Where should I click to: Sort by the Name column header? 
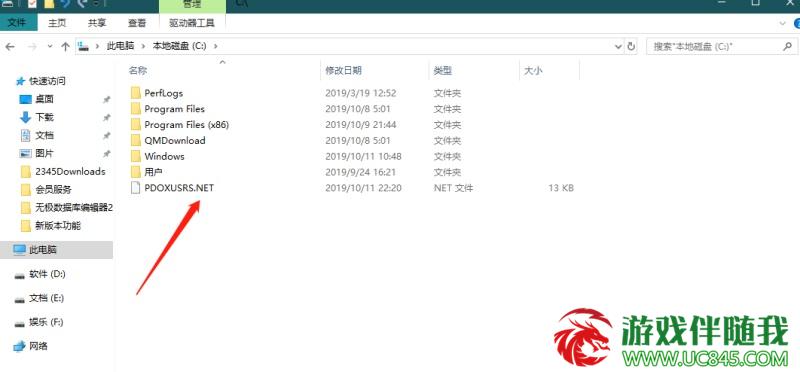click(x=138, y=71)
